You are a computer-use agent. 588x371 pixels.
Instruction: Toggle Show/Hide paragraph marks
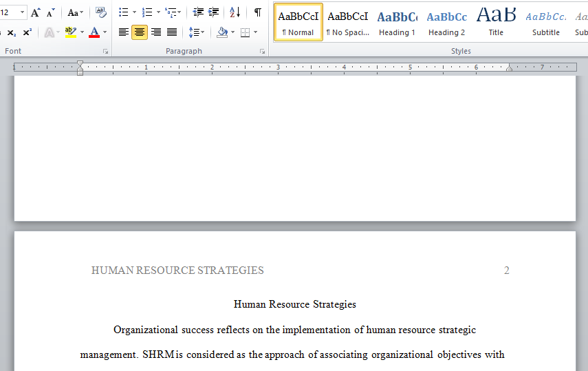pyautogui.click(x=258, y=12)
